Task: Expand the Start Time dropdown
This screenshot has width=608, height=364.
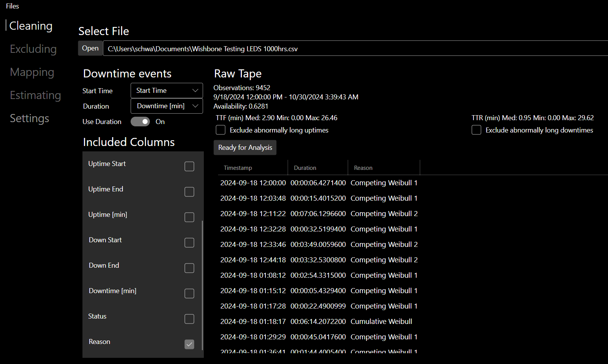Action: coord(166,91)
